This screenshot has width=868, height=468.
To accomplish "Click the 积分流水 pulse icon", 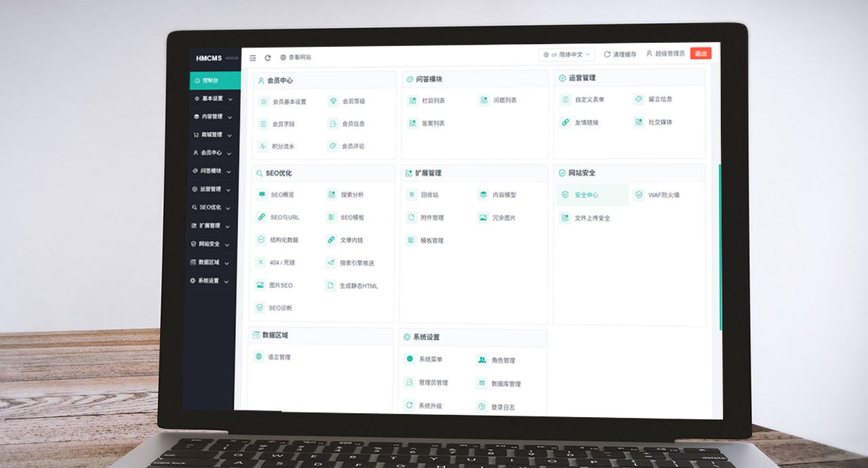I will click(x=263, y=146).
